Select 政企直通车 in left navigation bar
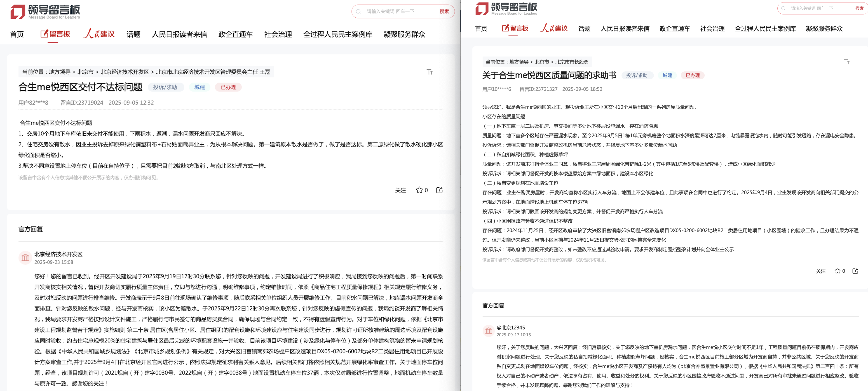This screenshot has width=868, height=391. click(x=235, y=34)
